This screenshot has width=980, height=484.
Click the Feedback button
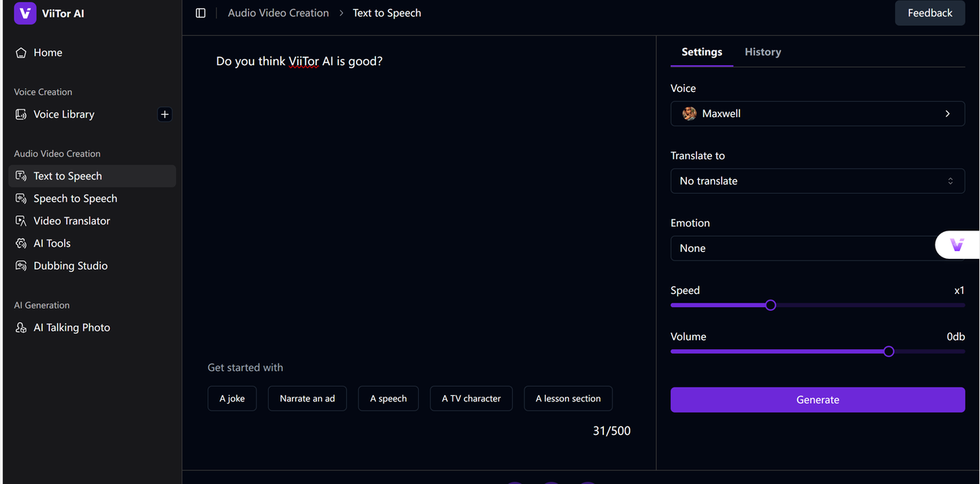click(929, 13)
